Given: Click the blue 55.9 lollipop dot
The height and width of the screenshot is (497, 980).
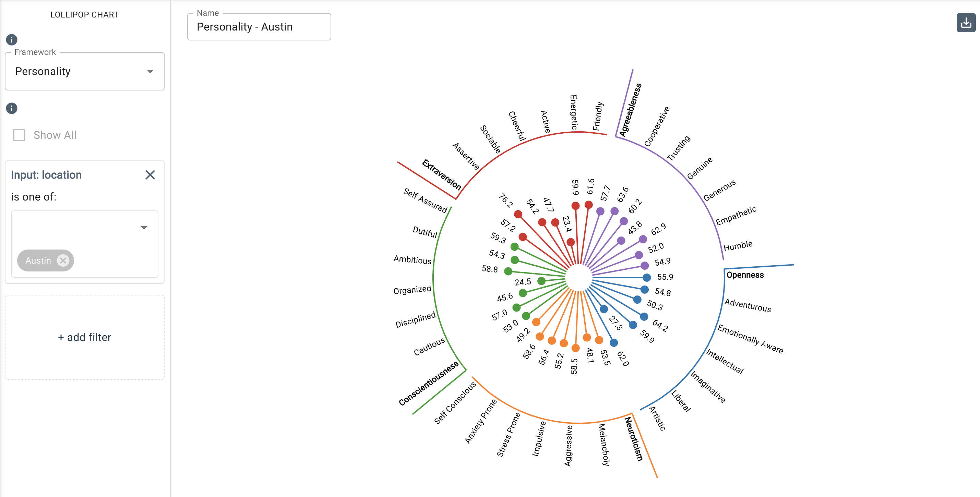Looking at the screenshot, I should (x=646, y=278).
